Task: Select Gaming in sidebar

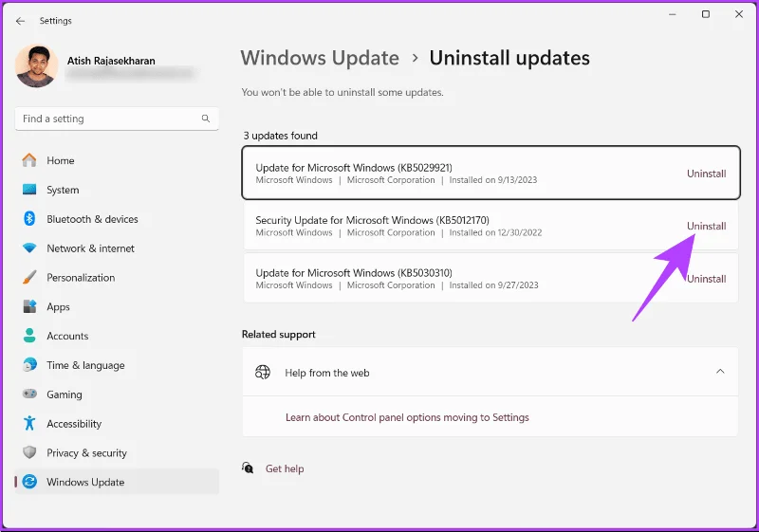Action: tap(116, 394)
